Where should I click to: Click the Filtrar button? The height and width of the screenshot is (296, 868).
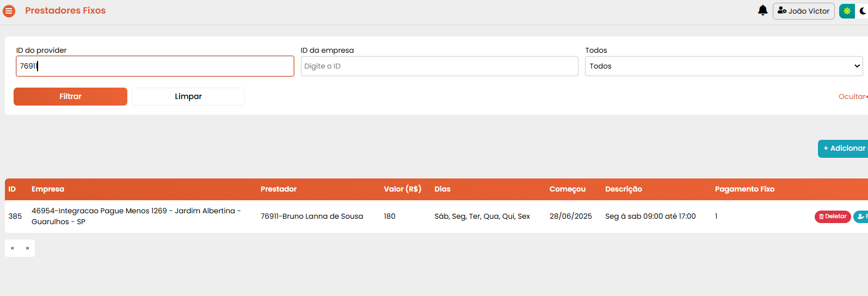(70, 96)
